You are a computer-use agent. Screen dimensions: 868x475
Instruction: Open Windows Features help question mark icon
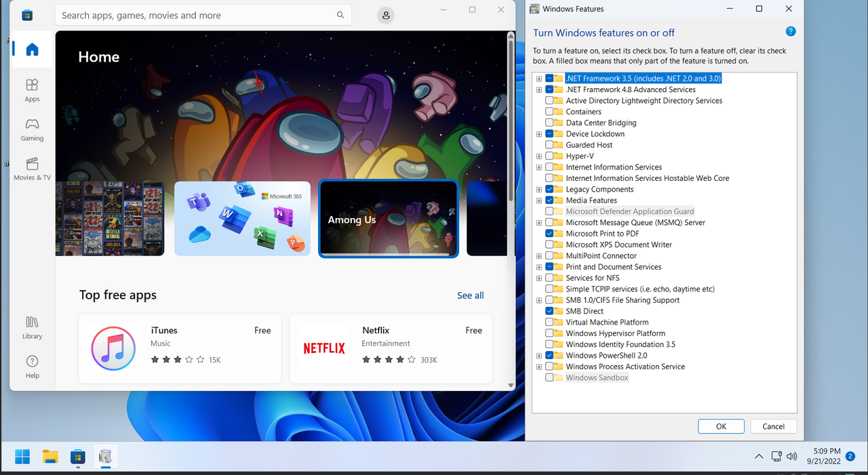[x=790, y=32]
